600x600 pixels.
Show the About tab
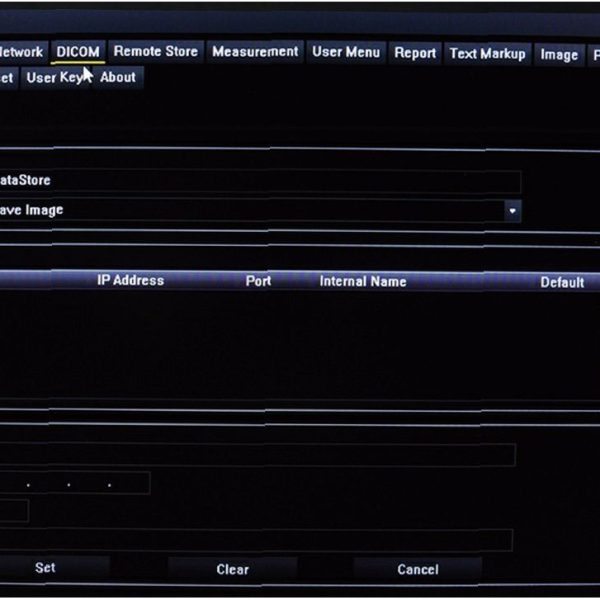coord(118,77)
